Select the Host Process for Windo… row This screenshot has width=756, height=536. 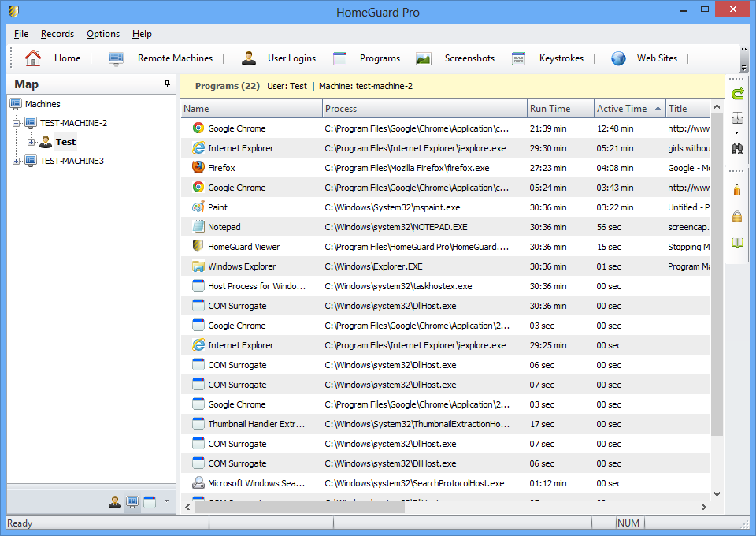click(x=446, y=286)
